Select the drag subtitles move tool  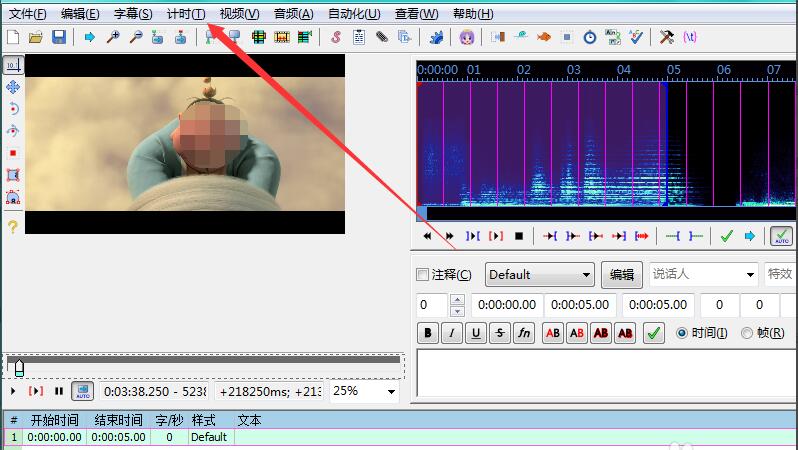pyautogui.click(x=13, y=87)
